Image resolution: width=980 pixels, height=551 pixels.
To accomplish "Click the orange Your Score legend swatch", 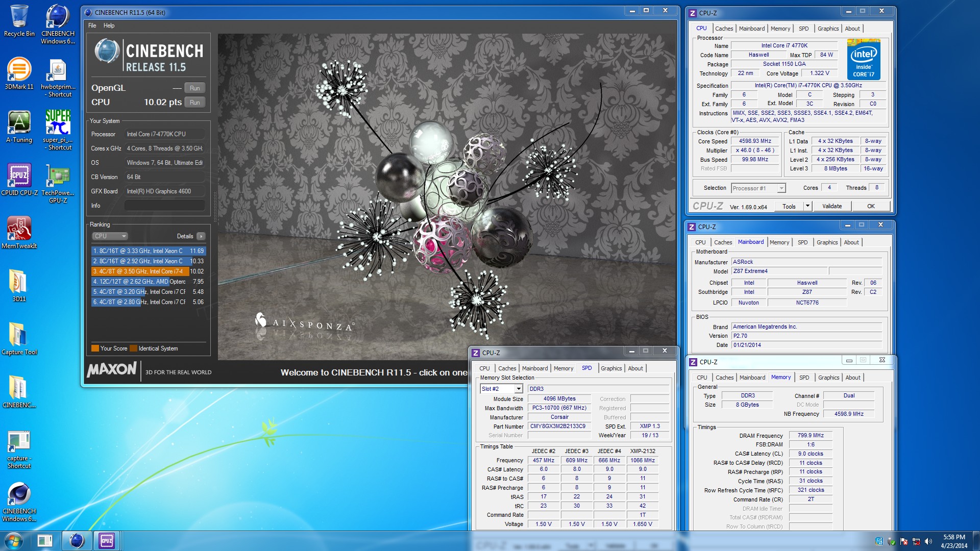I will tap(95, 348).
